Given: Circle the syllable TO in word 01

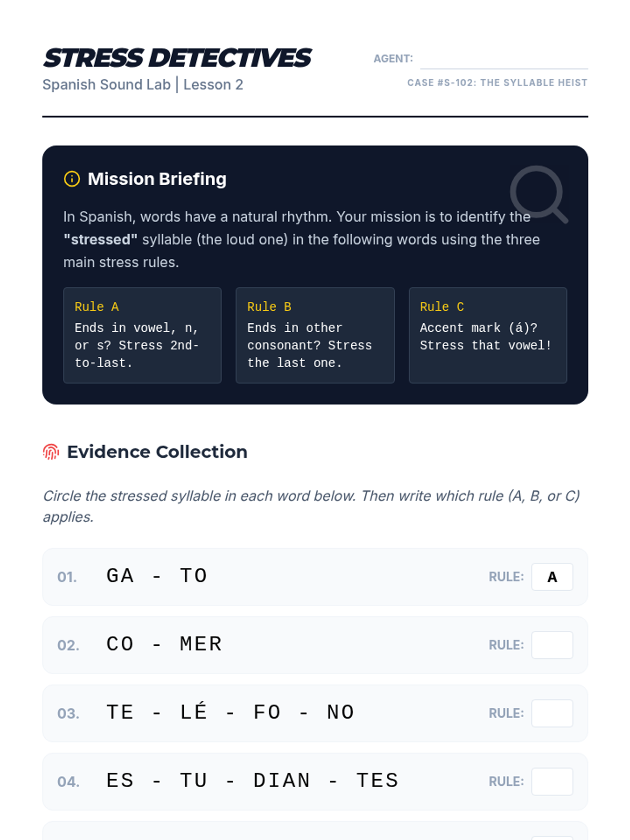Looking at the screenshot, I should coord(194,576).
